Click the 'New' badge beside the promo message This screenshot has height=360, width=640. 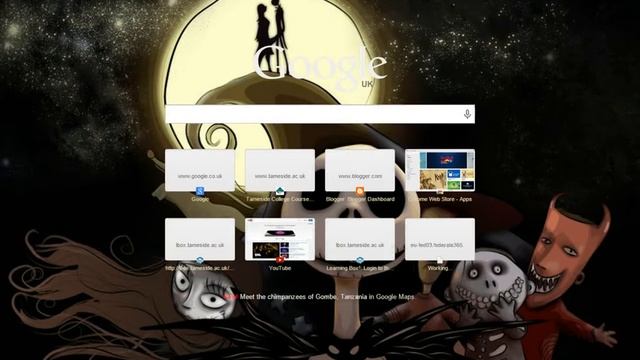click(x=231, y=297)
